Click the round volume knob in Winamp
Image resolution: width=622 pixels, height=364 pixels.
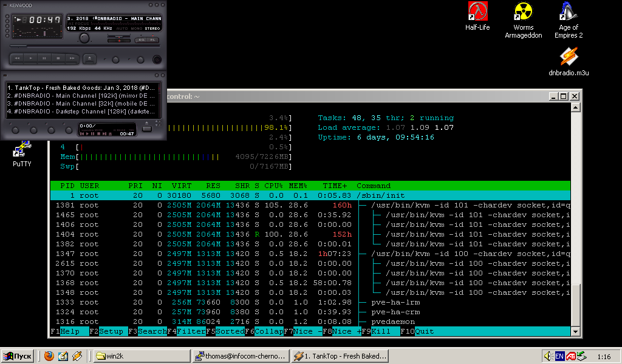click(84, 38)
